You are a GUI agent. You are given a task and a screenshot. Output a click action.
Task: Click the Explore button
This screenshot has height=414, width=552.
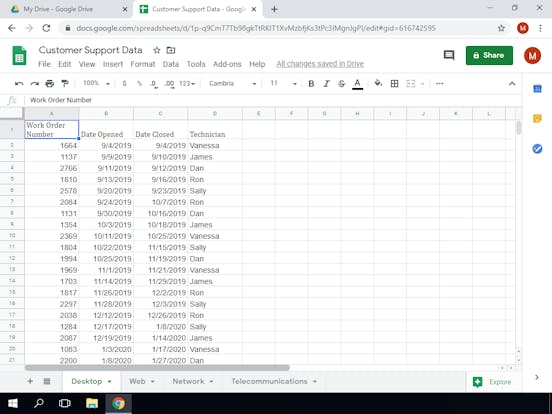coord(492,382)
